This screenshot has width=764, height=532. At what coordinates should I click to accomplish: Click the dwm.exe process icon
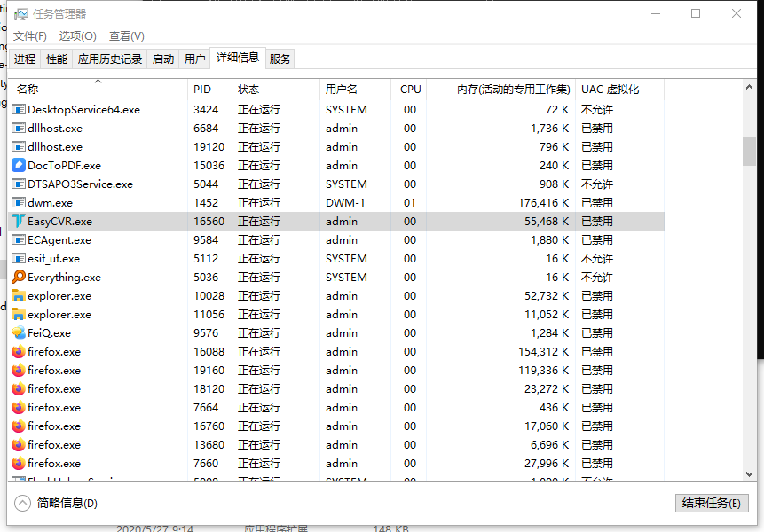(x=19, y=202)
